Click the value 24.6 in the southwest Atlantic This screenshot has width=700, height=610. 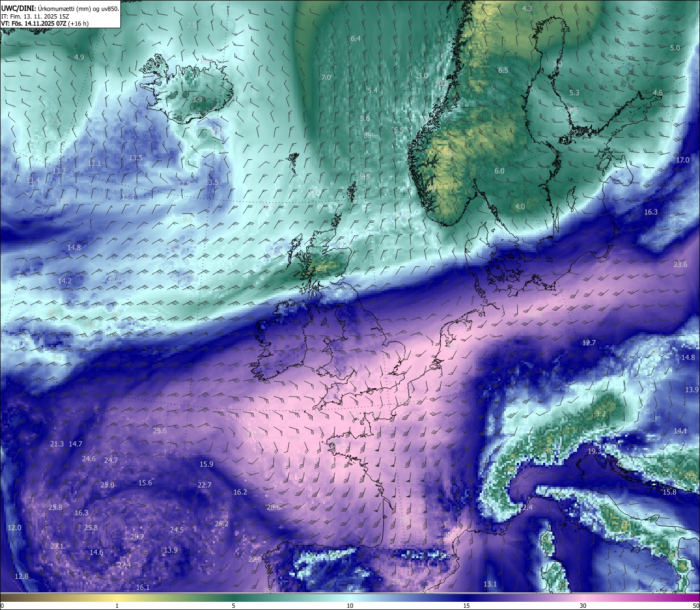89,458
